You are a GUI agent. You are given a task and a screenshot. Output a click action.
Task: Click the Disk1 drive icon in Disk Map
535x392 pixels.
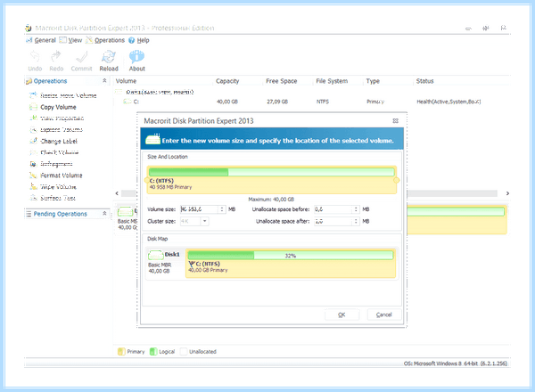click(155, 255)
